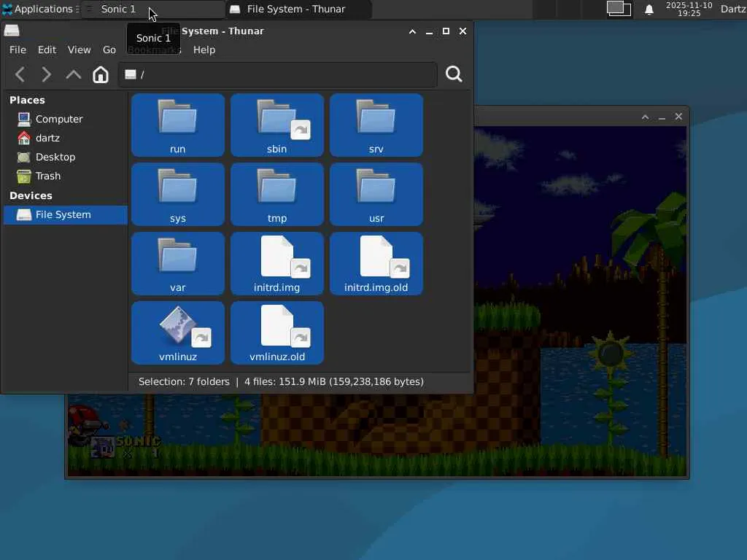Click the Dartz user label in panel
Screen dimensions: 747x560
(732, 9)
